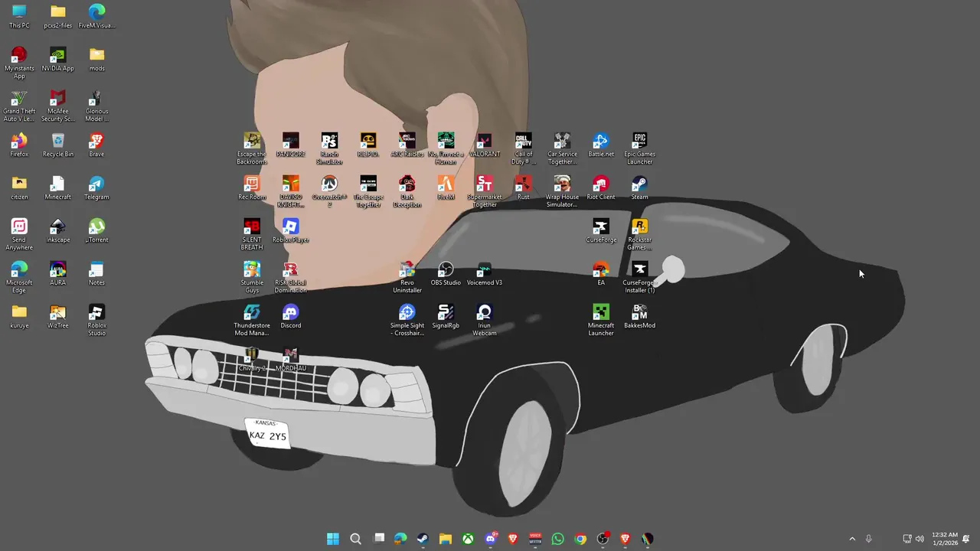
Task: Launch VALORANT from the desktop
Action: coord(484,145)
